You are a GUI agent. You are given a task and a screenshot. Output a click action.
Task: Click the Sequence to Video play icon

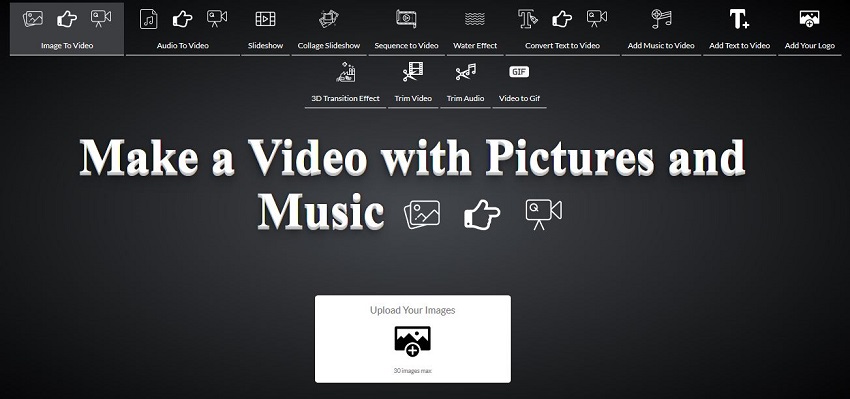coord(405,19)
